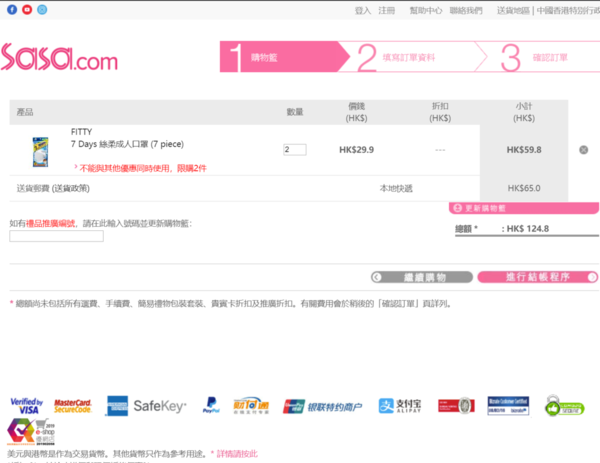This screenshot has height=463, width=600.
Task: Open the blue round social icon beside YouTube
Action: tap(42, 10)
